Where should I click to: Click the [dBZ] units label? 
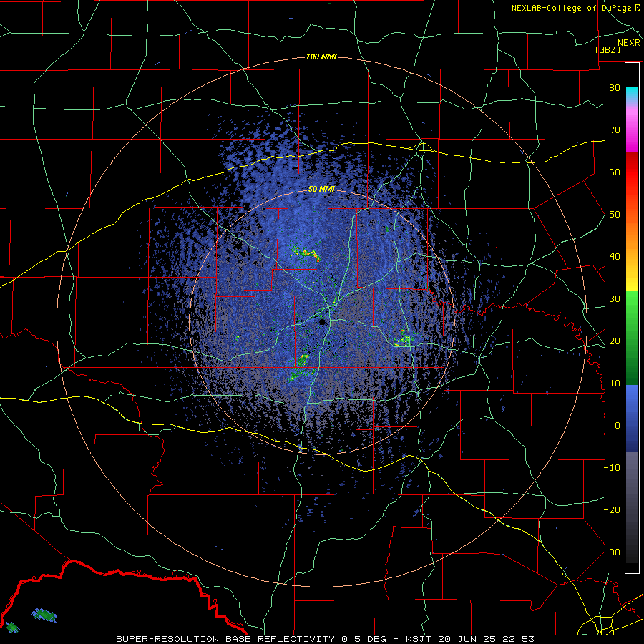(x=608, y=49)
